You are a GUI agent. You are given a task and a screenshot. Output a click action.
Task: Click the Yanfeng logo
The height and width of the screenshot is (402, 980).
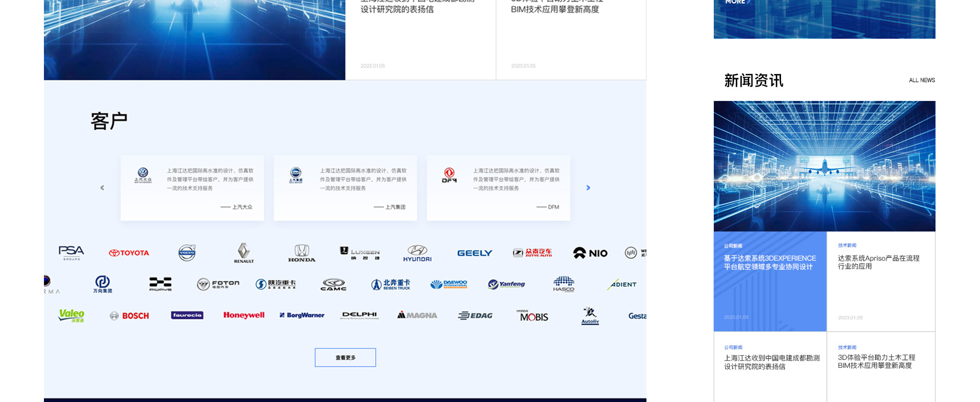506,284
